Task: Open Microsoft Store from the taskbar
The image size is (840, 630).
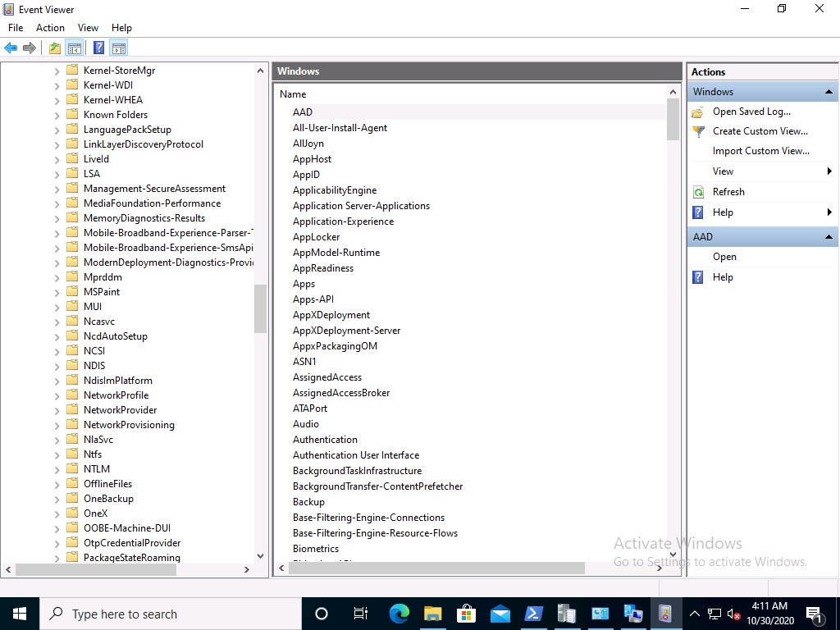Action: click(467, 614)
